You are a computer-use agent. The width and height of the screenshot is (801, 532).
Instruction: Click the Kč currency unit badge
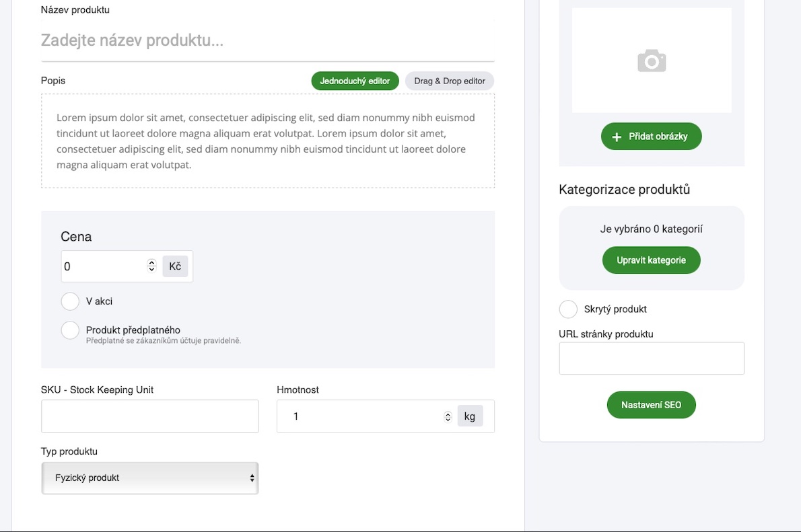coord(175,266)
